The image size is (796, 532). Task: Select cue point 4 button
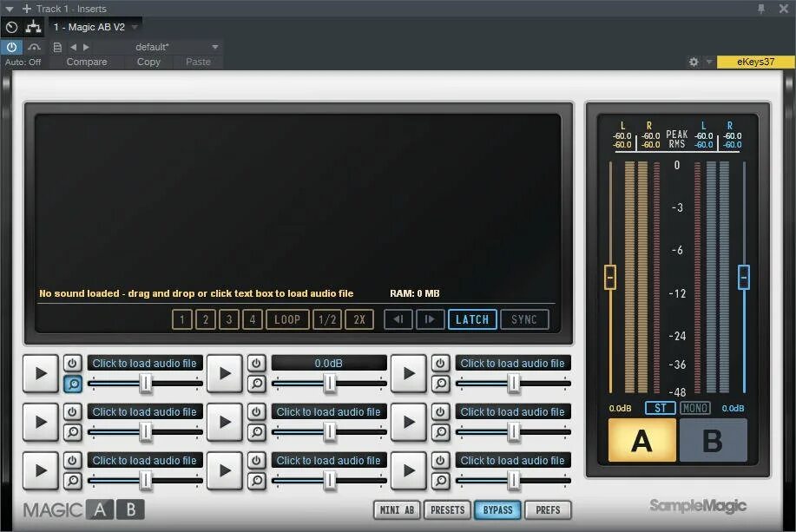click(253, 319)
